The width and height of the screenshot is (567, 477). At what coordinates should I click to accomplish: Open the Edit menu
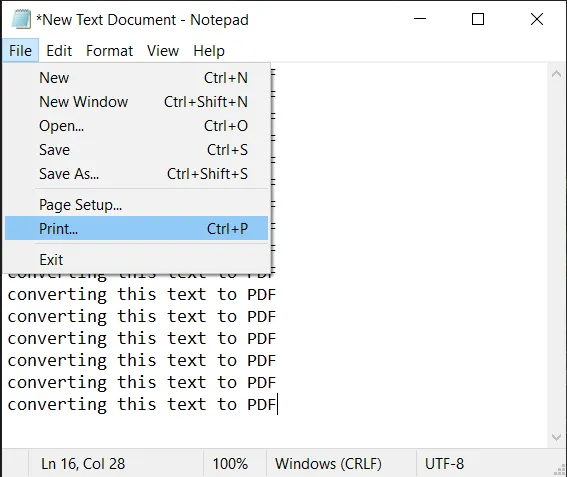pos(59,51)
